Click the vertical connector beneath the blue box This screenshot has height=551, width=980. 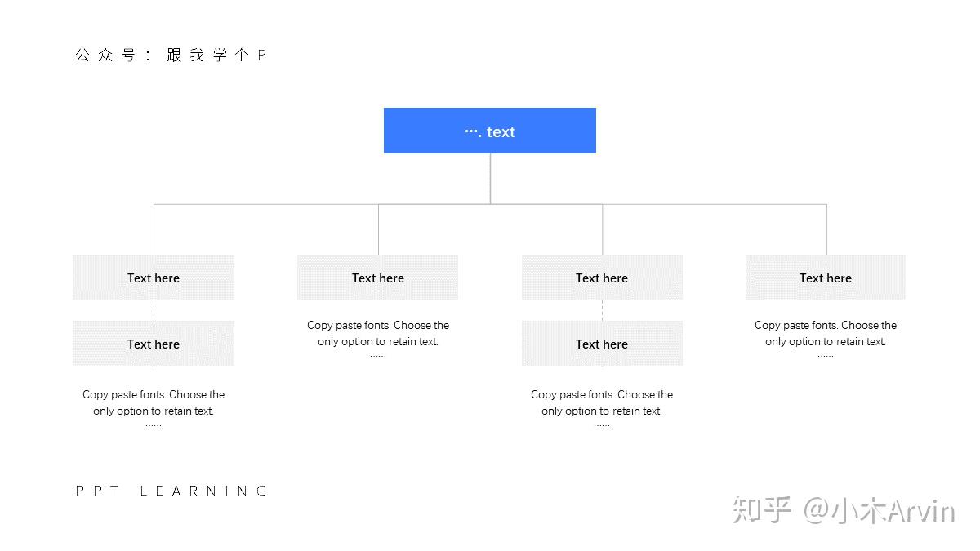490,178
